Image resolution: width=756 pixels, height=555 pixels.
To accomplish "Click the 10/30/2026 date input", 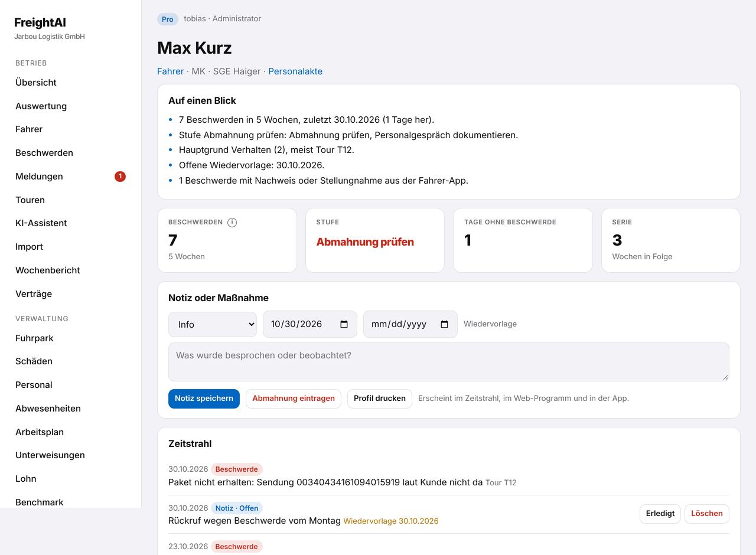I will pyautogui.click(x=310, y=324).
